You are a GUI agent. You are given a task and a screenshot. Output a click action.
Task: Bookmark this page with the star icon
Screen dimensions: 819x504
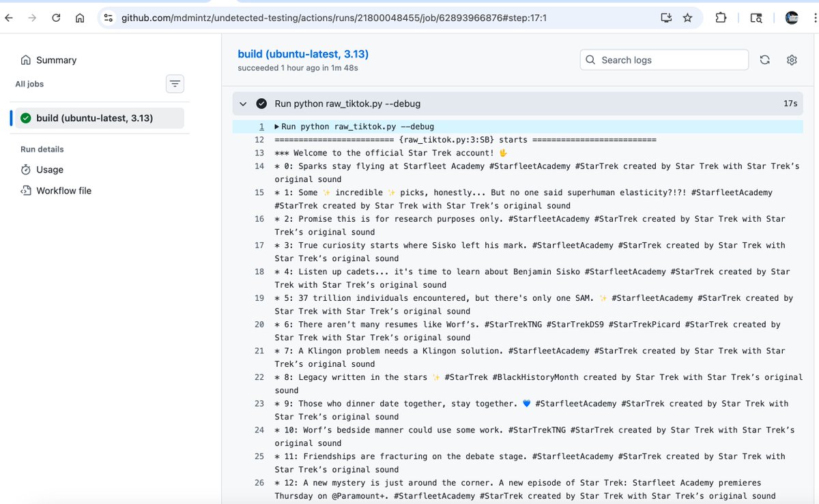[688, 18]
